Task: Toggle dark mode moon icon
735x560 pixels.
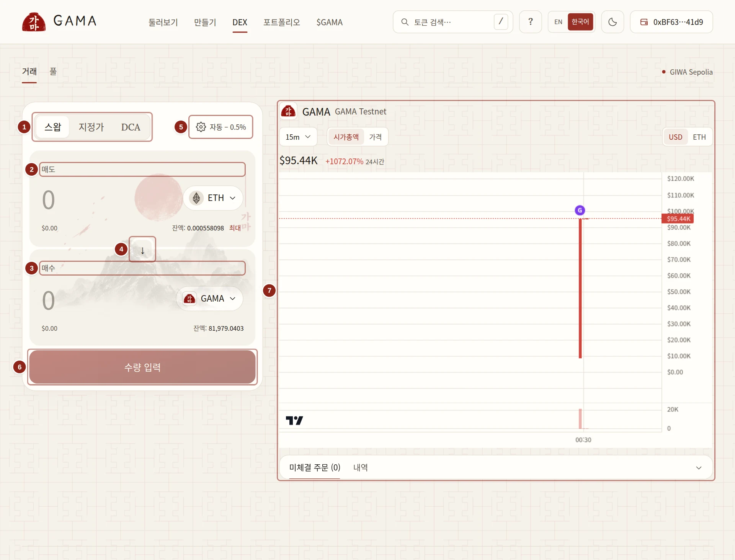Action: coord(612,22)
